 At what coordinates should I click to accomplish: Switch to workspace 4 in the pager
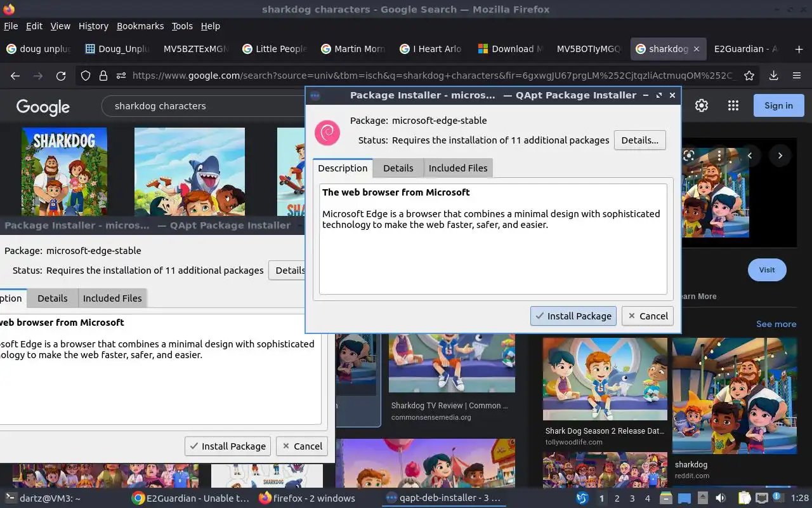point(648,498)
